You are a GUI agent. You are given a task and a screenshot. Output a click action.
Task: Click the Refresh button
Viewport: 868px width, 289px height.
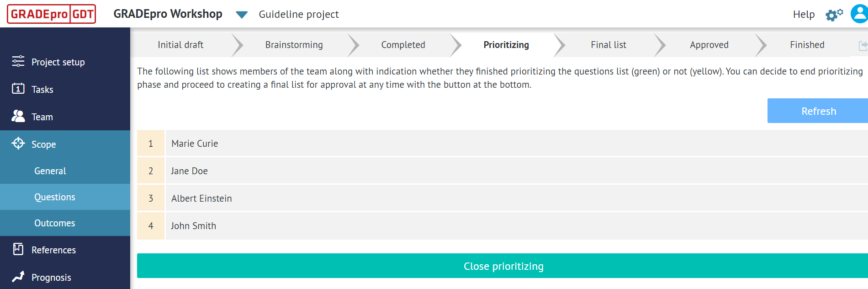point(819,111)
